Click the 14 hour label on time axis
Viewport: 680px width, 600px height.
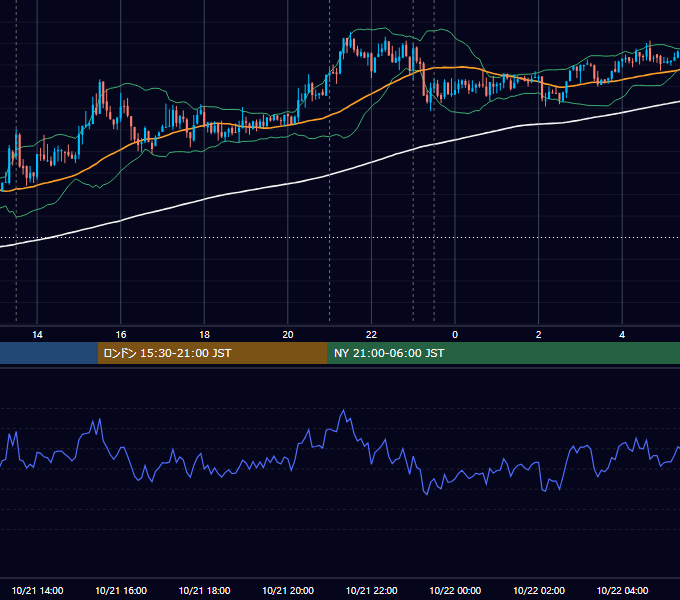tap(37, 335)
